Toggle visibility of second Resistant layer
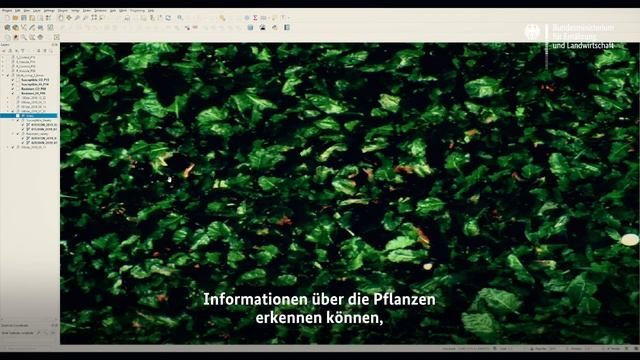The image size is (640, 360). pyautogui.click(x=13, y=93)
